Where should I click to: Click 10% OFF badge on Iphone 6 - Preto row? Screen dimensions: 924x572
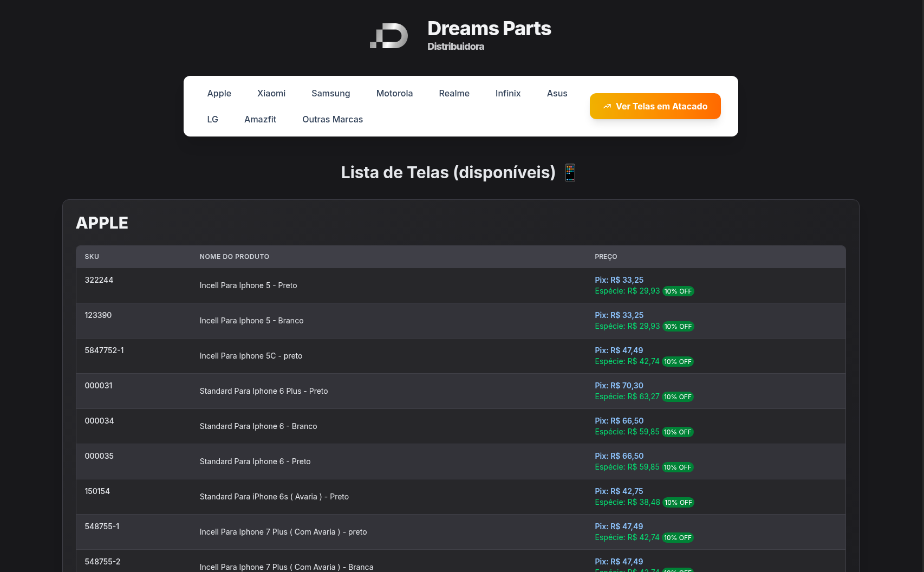click(678, 467)
